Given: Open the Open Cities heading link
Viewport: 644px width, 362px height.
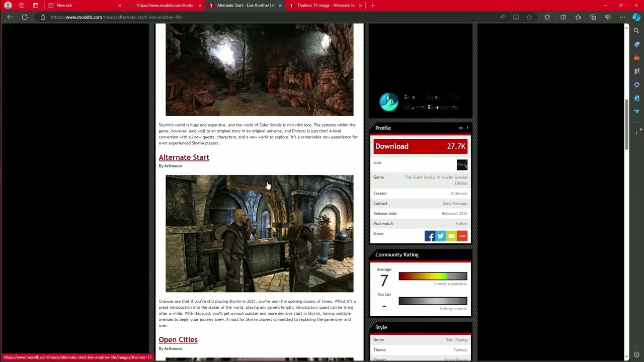Looking at the screenshot, I should point(178,340).
